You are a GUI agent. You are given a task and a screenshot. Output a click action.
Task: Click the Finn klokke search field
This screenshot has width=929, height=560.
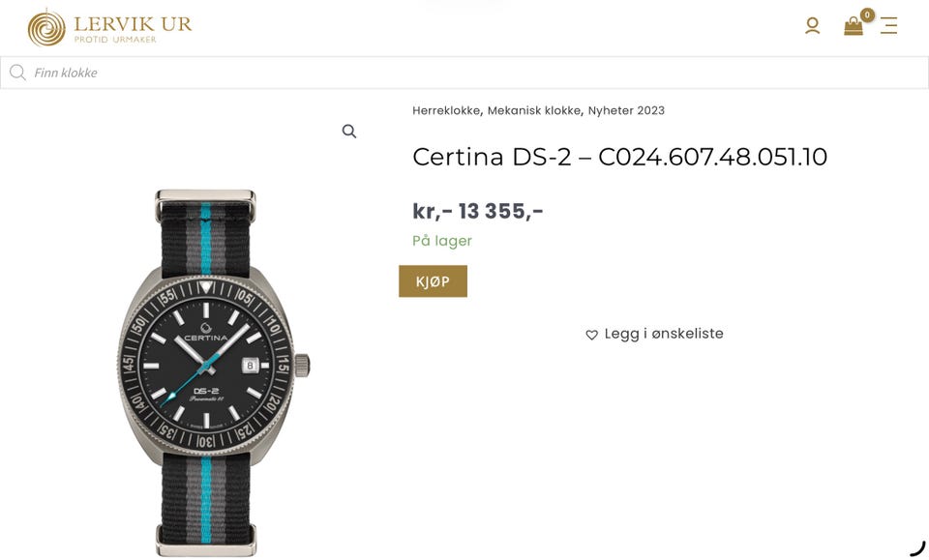(464, 73)
